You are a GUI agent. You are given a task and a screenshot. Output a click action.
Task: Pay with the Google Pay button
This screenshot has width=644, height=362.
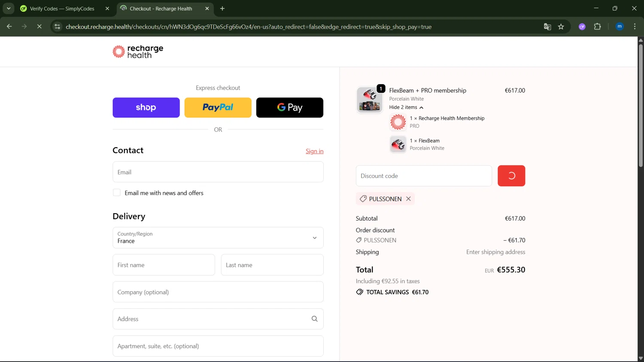pos(290,107)
